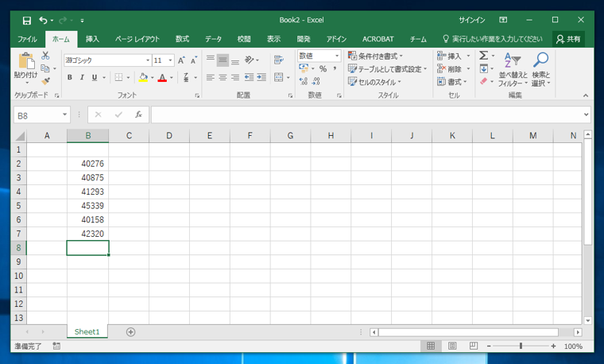Increase the decimal places
Viewport: 604px width, 364px height.
[304, 81]
